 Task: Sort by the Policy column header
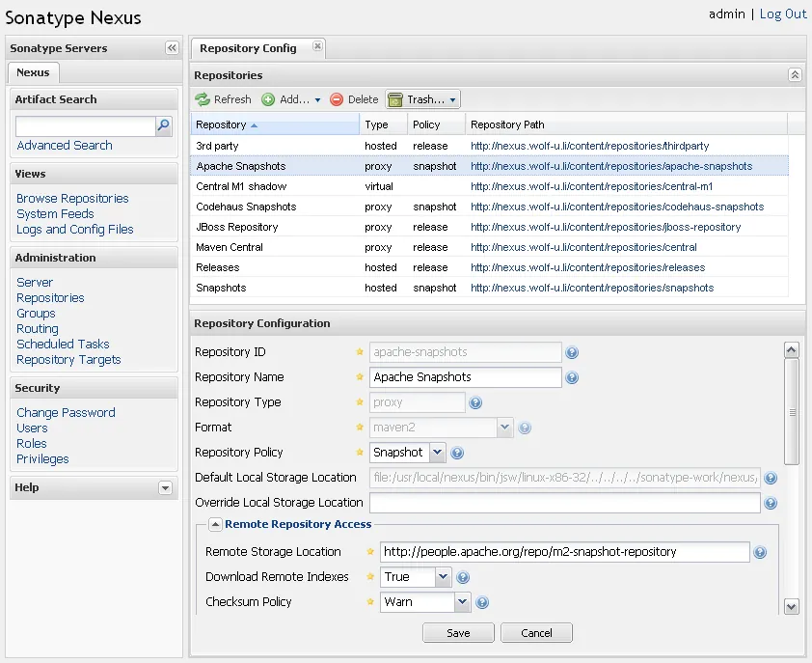tap(436, 124)
